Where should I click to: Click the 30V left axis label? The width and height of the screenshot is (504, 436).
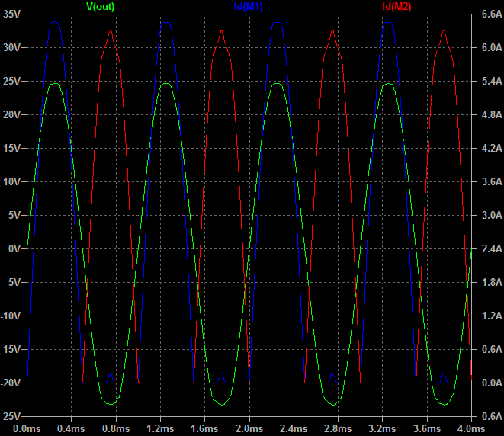click(x=12, y=47)
